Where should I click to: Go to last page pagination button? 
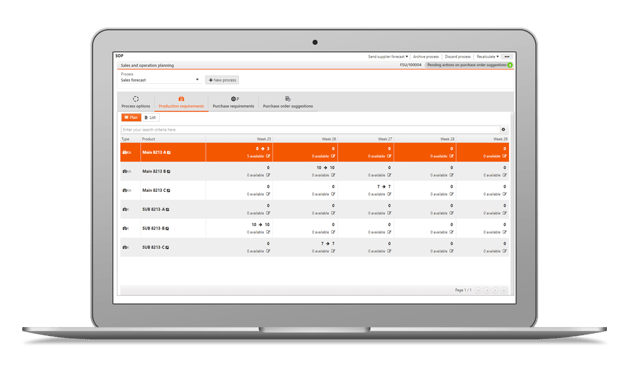point(504,290)
